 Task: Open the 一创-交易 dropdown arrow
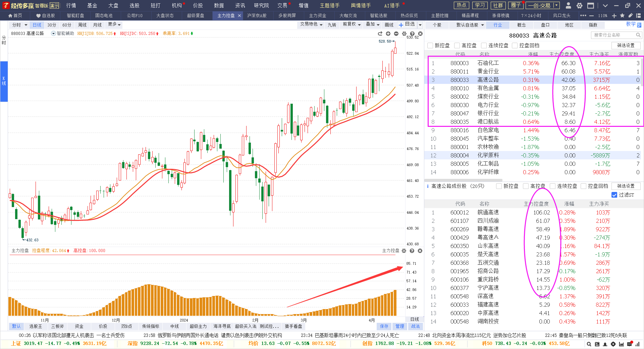[x=556, y=5]
